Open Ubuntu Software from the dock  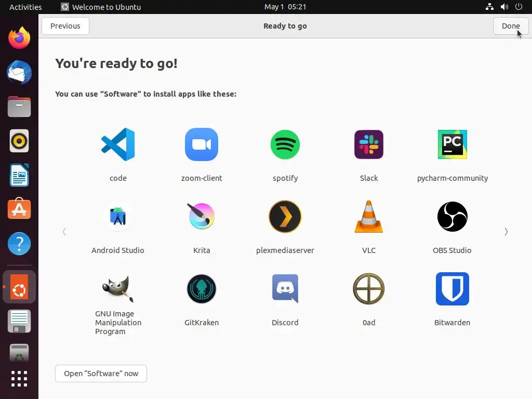[19, 209]
